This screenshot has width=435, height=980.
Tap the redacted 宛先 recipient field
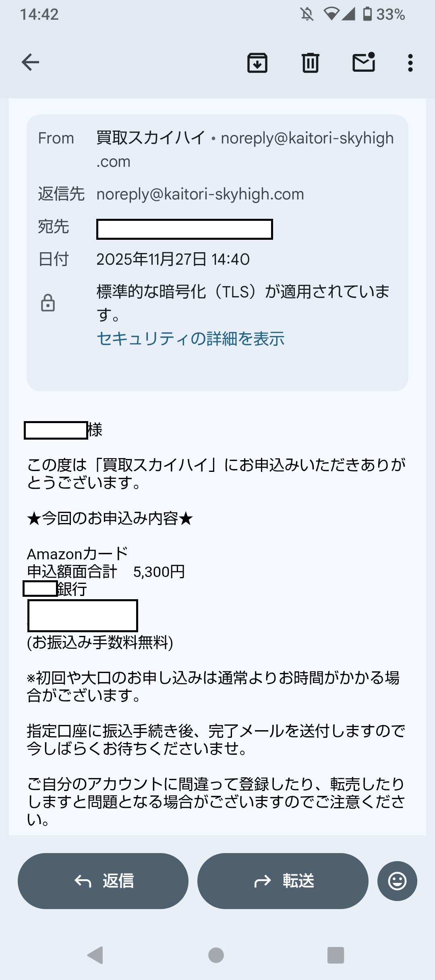[184, 229]
